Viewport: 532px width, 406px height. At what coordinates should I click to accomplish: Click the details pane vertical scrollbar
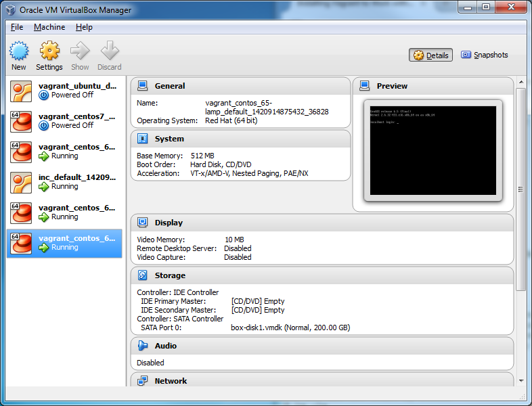point(520,189)
